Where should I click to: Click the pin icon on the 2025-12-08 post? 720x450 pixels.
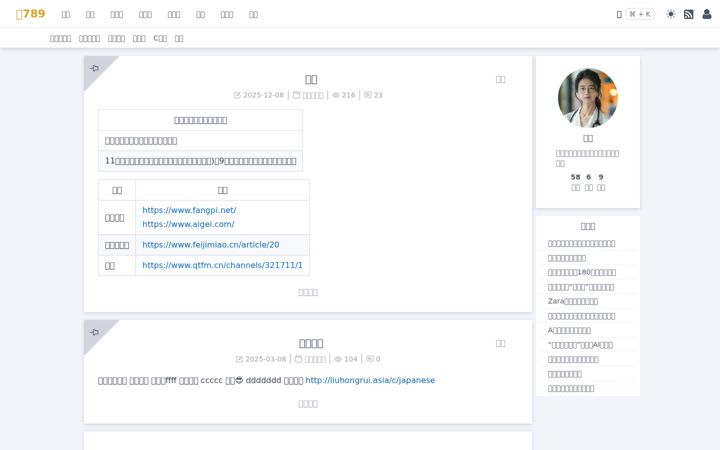[95, 68]
